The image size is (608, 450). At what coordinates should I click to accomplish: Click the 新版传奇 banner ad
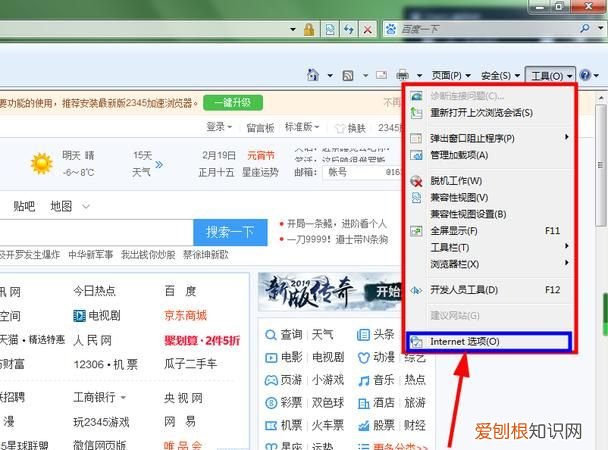[330, 291]
